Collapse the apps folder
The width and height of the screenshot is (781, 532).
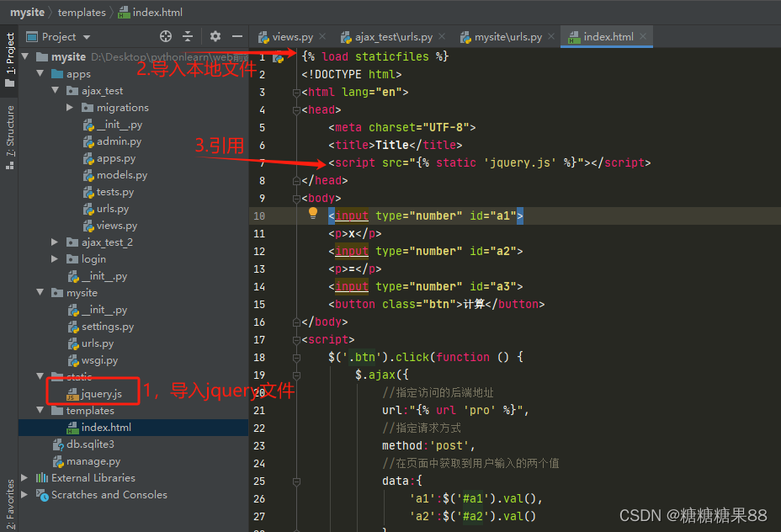(x=40, y=74)
